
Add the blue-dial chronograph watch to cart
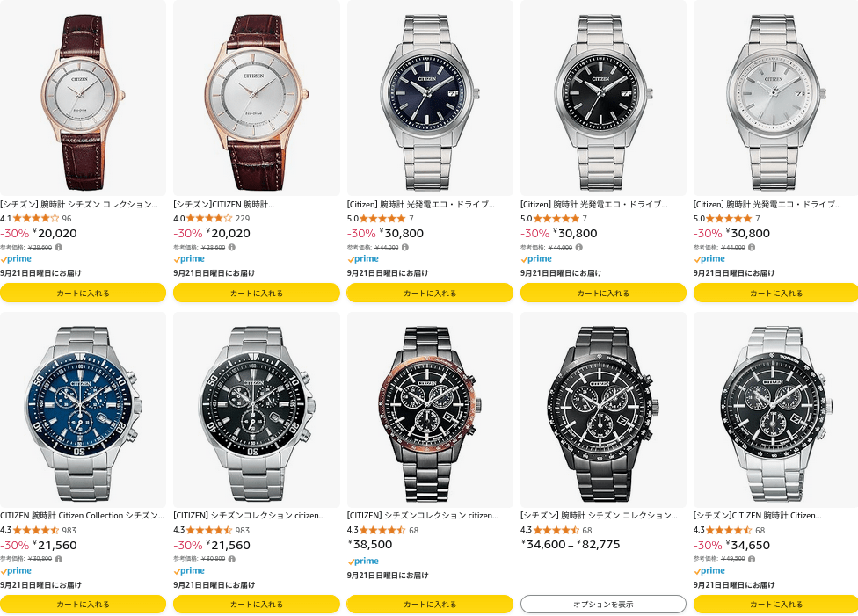(x=83, y=604)
